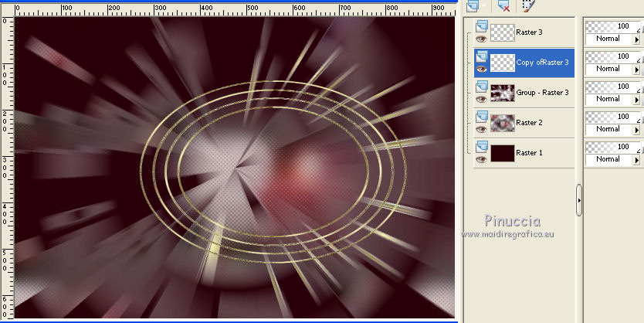Select the layer named Group - Raster 3
The height and width of the screenshot is (323, 644).
(542, 93)
